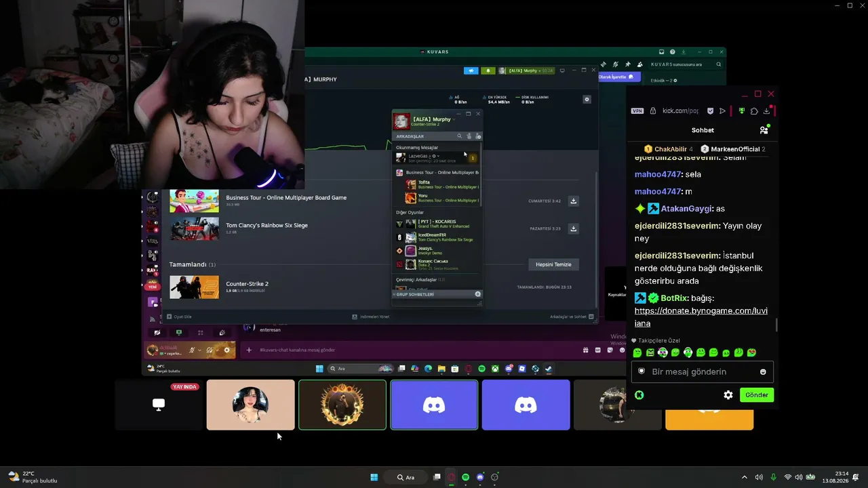Open Spotify from the bottom Windows taskbar
Image resolution: width=868 pixels, height=488 pixels.
[466, 477]
